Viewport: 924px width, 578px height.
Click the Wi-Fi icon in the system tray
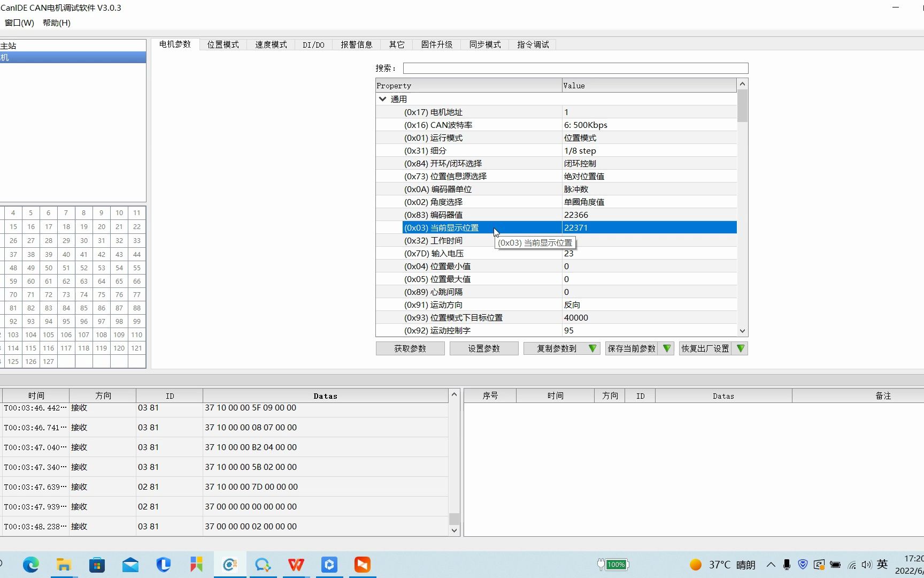coord(852,565)
